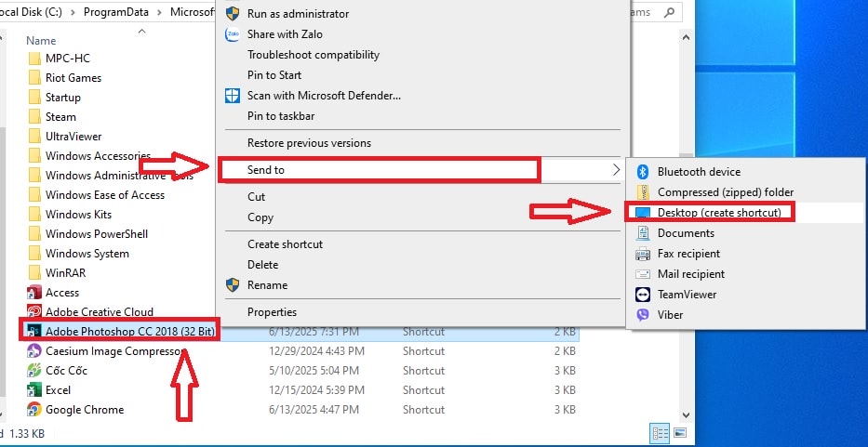Click the TeamViewer icon in submenu

tap(643, 295)
